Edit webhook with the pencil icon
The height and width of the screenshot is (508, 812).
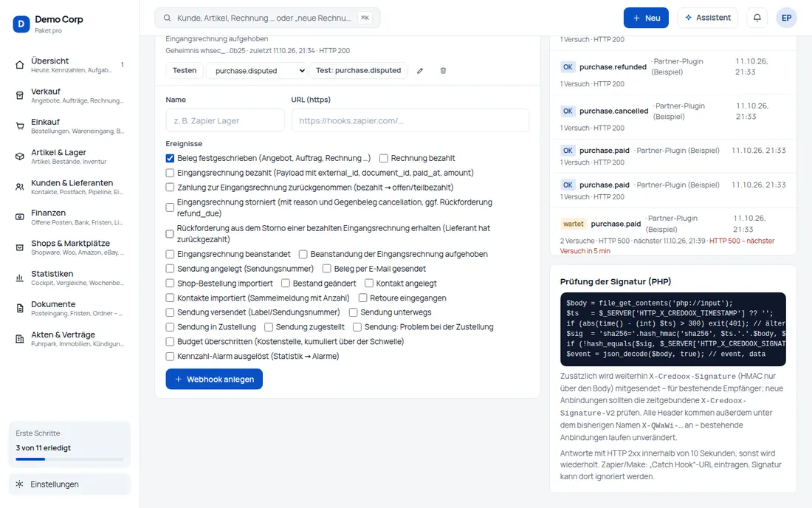click(x=420, y=71)
